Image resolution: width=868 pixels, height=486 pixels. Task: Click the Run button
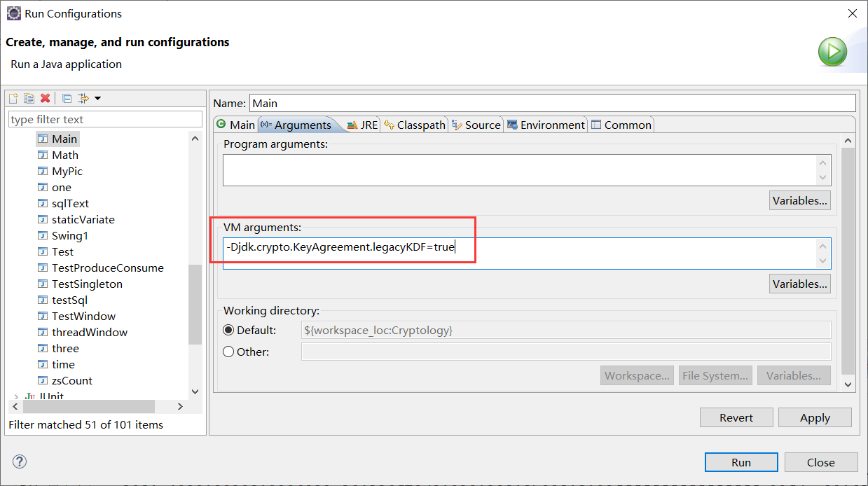tap(741, 462)
